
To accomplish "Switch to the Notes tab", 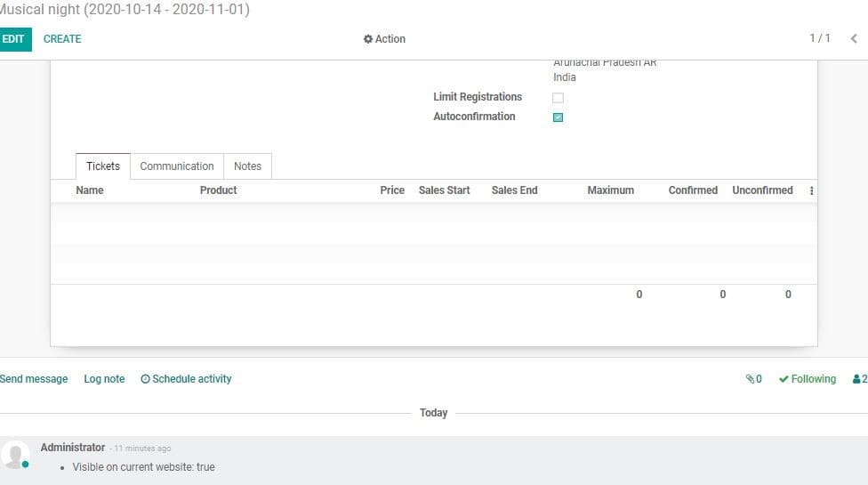I will pos(247,166).
